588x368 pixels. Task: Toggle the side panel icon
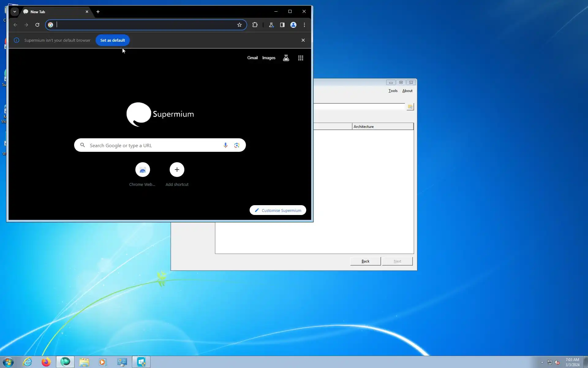tap(282, 25)
